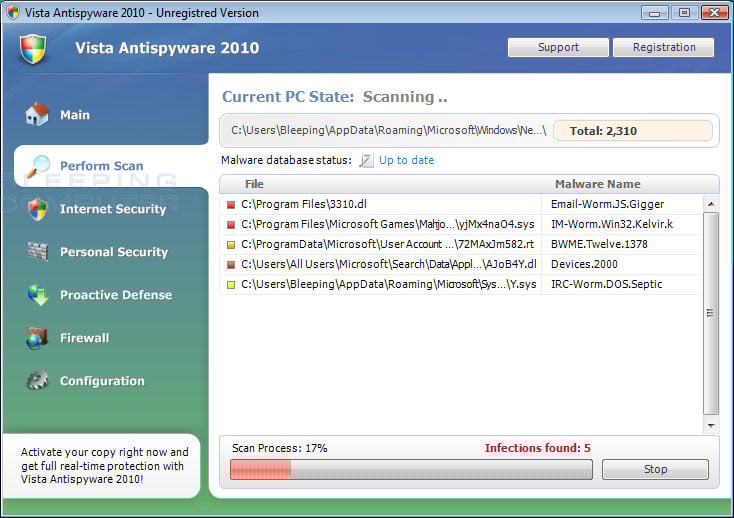Click the Up to date link
734x518 pixels.
406,161
